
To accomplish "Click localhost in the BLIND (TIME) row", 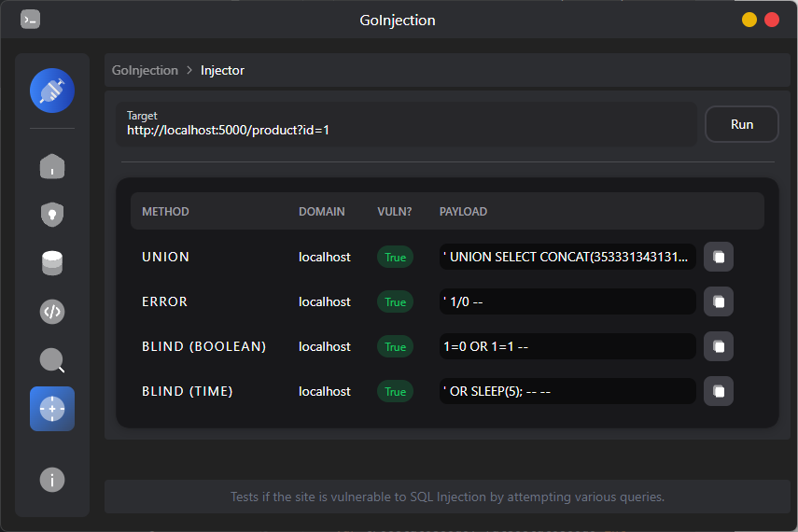I will click(x=324, y=391).
